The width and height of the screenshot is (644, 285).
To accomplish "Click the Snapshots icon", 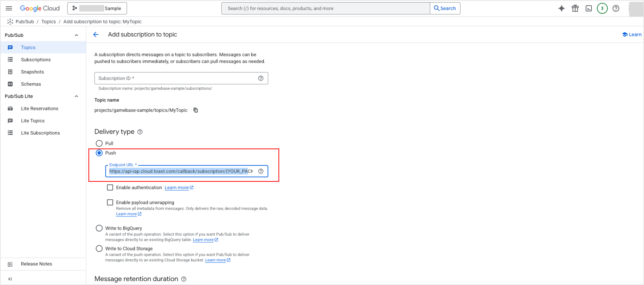I will 10,72.
